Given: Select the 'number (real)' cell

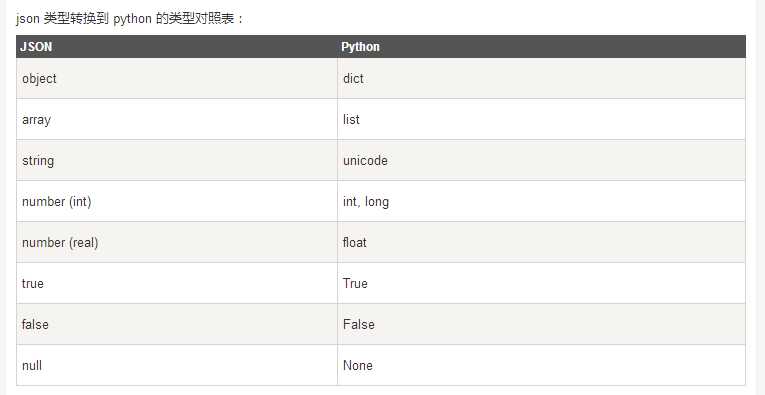Looking at the screenshot, I should pyautogui.click(x=177, y=242).
